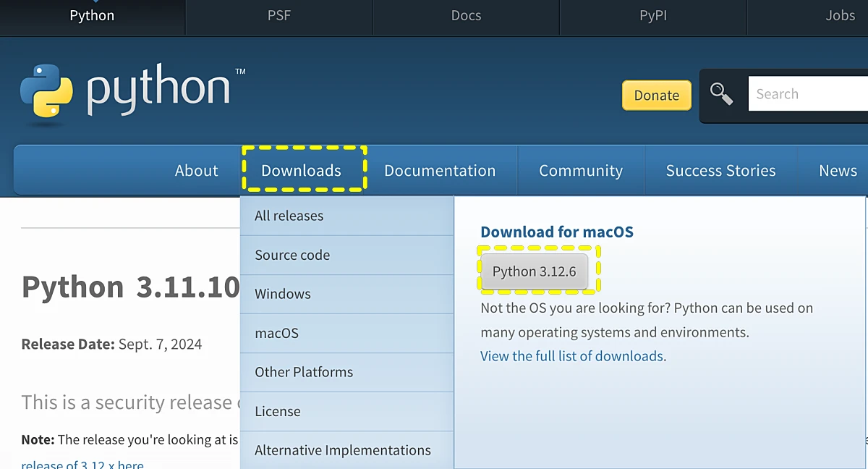Viewport: 868px width, 469px height.
Task: Open the Success Stories navigation menu
Action: tap(720, 171)
